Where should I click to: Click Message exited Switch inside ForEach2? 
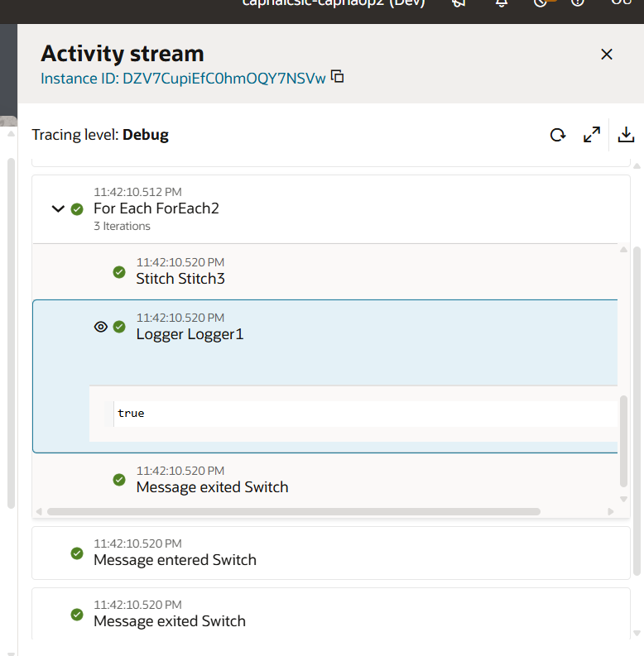212,487
